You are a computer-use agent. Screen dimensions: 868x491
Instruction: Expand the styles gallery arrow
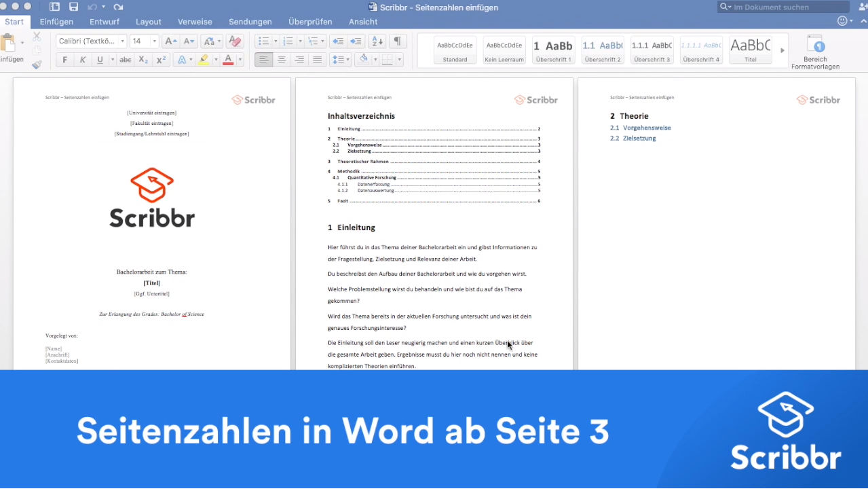tap(782, 50)
